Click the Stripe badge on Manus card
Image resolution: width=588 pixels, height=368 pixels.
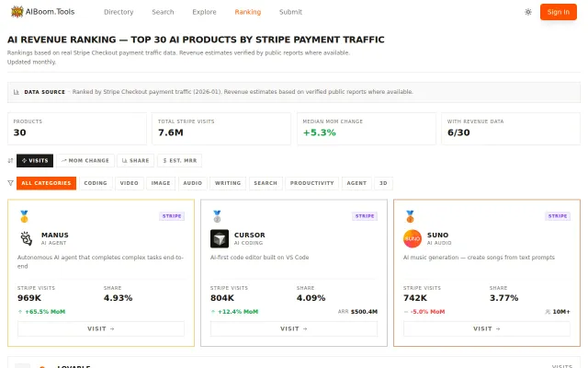point(172,216)
